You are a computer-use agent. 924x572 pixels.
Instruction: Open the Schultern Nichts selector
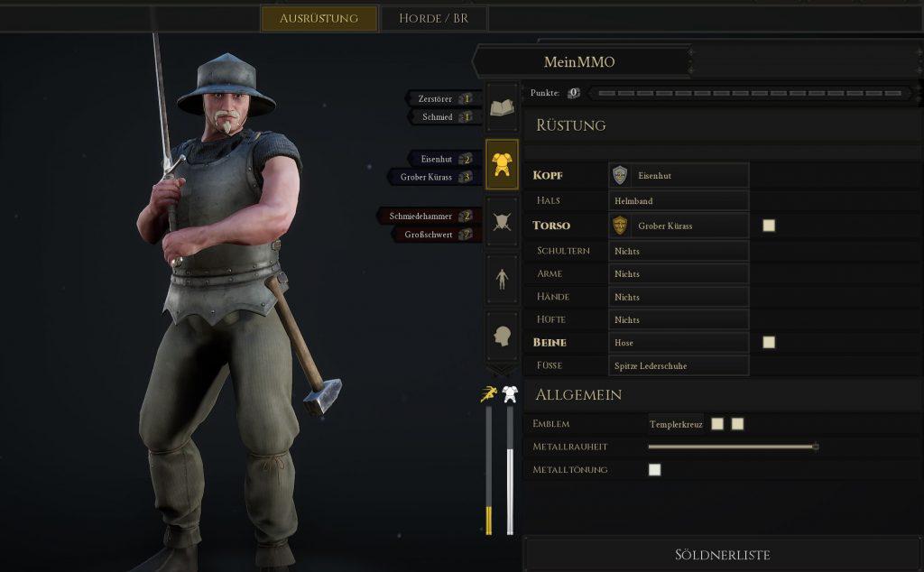[679, 251]
